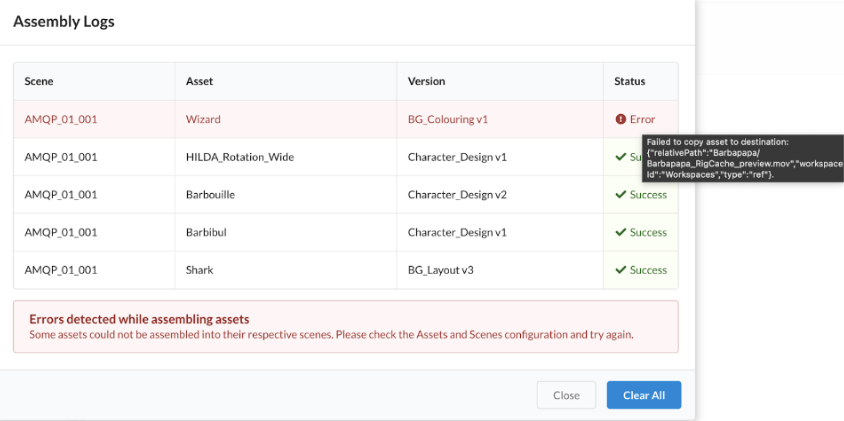Click the Barbouille row Success checkmark
Viewport: 844px width, 421px height.
(x=621, y=194)
